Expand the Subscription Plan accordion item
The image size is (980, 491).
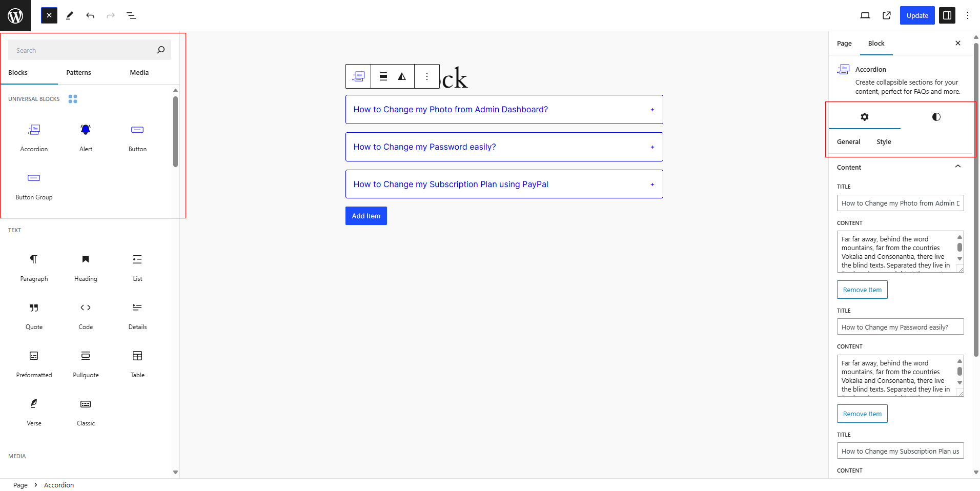(x=504, y=184)
